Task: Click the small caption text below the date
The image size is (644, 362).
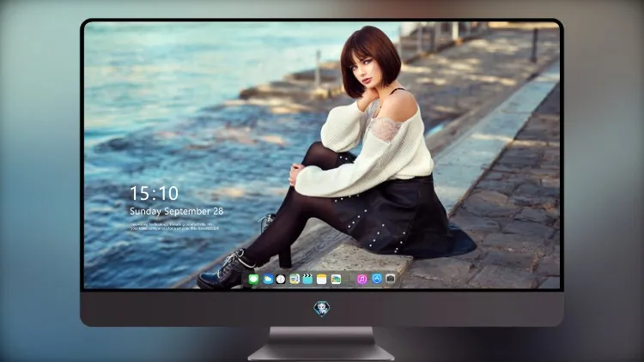Action: [x=175, y=226]
